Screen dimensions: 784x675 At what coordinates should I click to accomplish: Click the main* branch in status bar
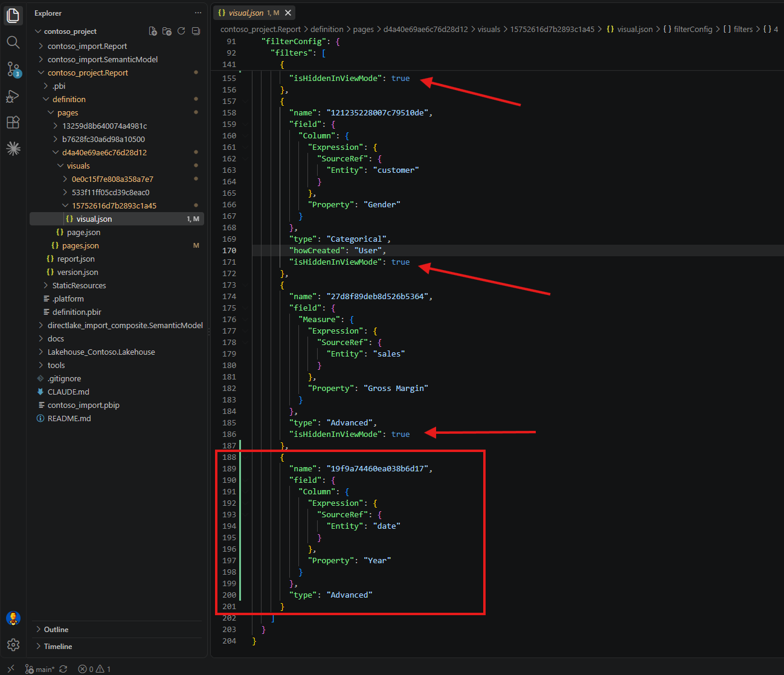[40, 669]
